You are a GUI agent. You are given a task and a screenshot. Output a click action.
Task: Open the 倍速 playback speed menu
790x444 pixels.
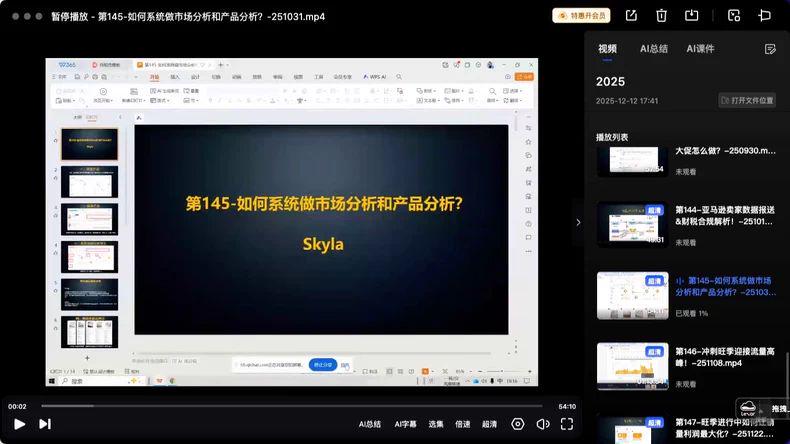point(463,424)
